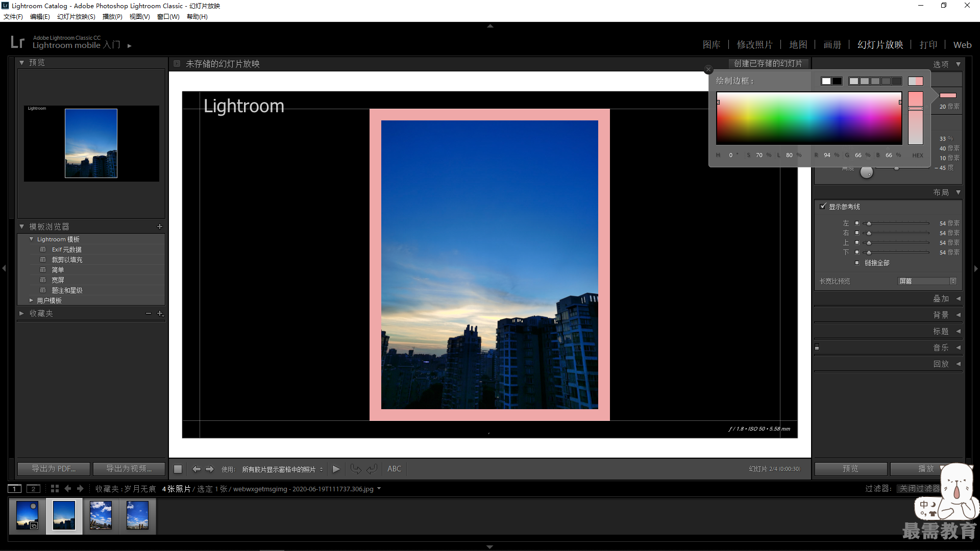Toggle bottom (下) margin link box

pos(857,252)
